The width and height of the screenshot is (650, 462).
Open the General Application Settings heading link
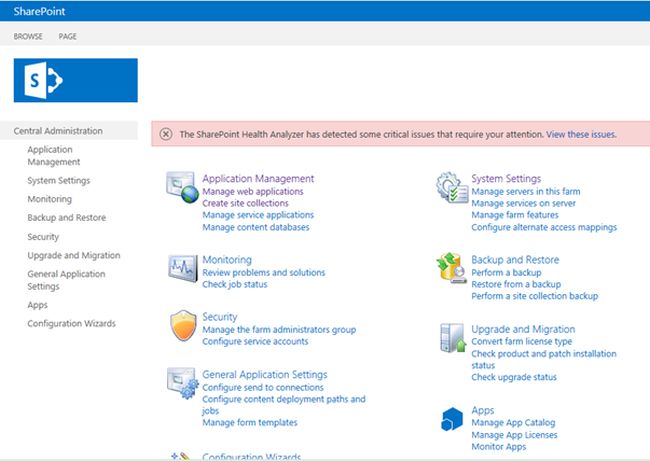click(265, 374)
